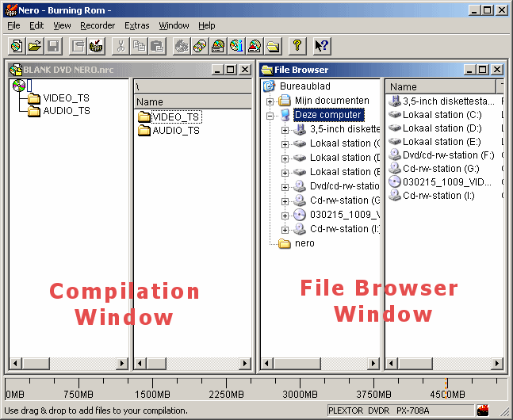513x420 pixels.
Task: Click the grayed Save floppy icon
Action: [x=53, y=46]
